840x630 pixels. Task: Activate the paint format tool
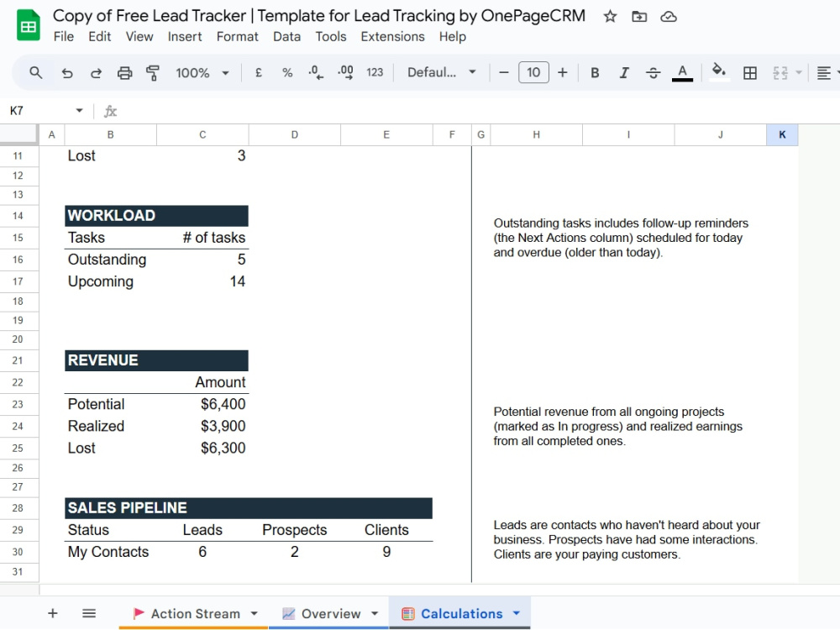click(x=153, y=73)
